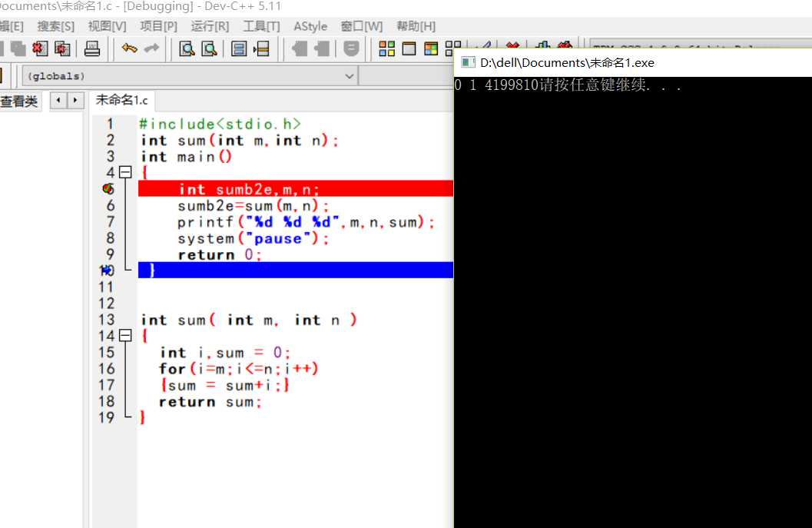Click the blue arrow marker at line 10
Viewport: 812px width, 528px height.
108,270
